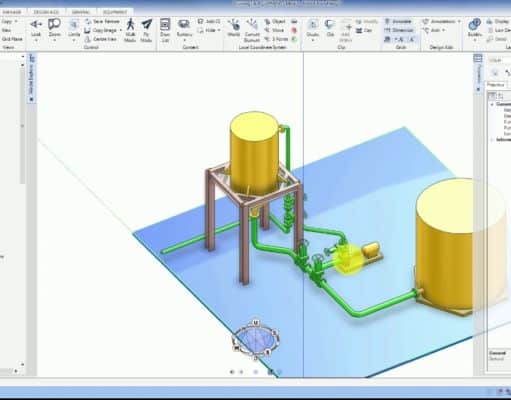The image size is (511, 400).
Task: Open the Bubbles tool icon
Action: (x=474, y=24)
